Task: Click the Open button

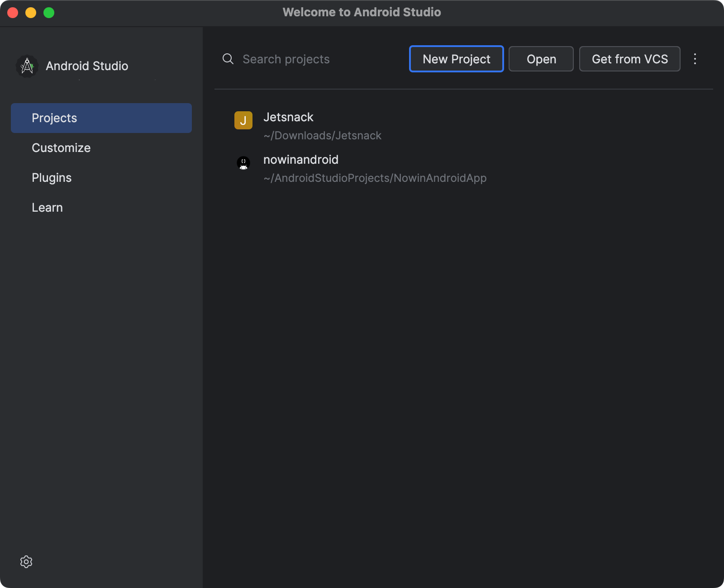Action: point(541,59)
